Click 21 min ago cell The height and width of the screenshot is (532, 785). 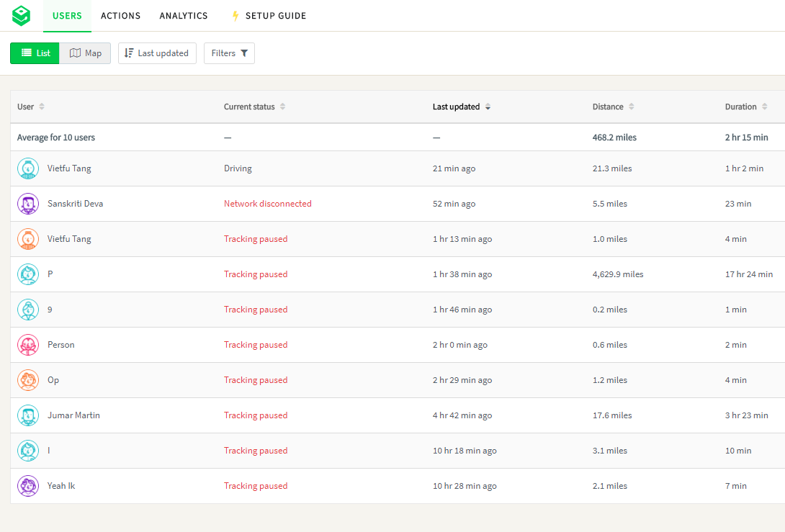(454, 168)
